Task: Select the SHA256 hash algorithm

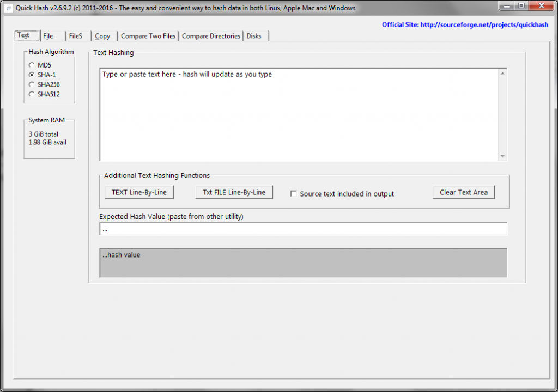Action: pos(32,84)
